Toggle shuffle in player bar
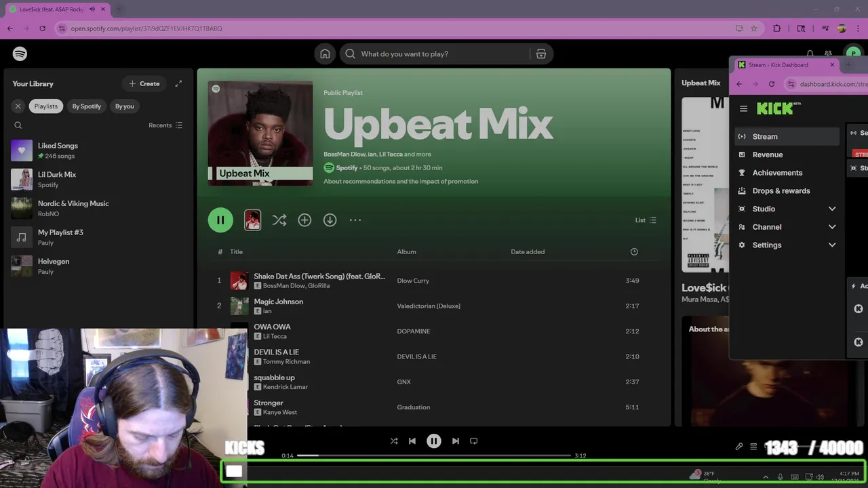The width and height of the screenshot is (868, 488). (x=394, y=441)
